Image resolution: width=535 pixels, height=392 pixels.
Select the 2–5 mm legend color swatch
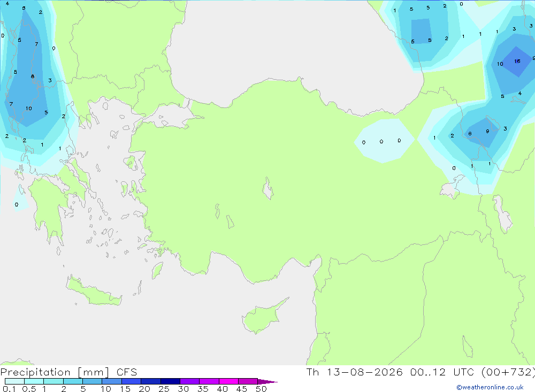73,381
